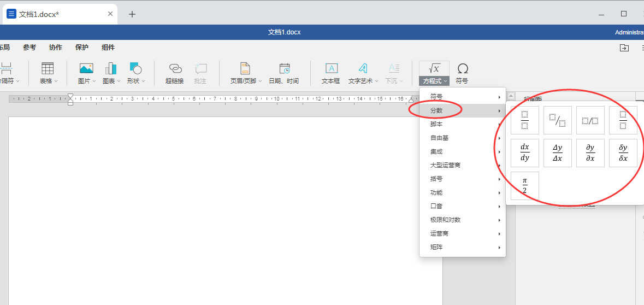This screenshot has width=644, height=305.
Task: Insert a table with the 表格 icon
Action: coord(48,68)
